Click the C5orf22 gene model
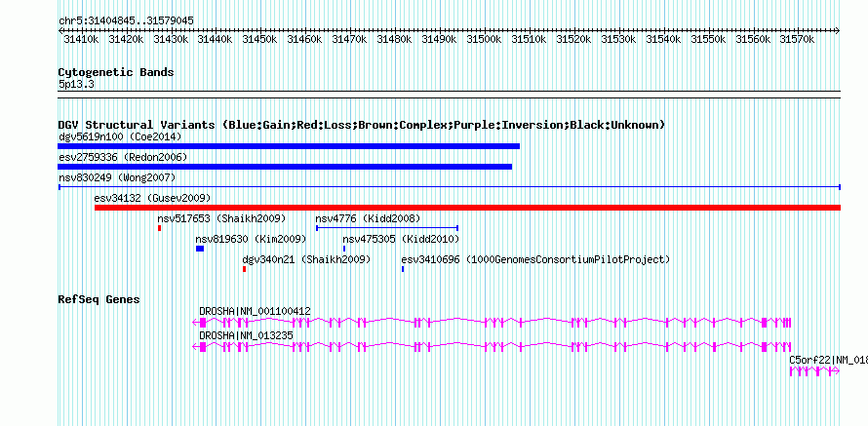The image size is (868, 426). coord(815,371)
